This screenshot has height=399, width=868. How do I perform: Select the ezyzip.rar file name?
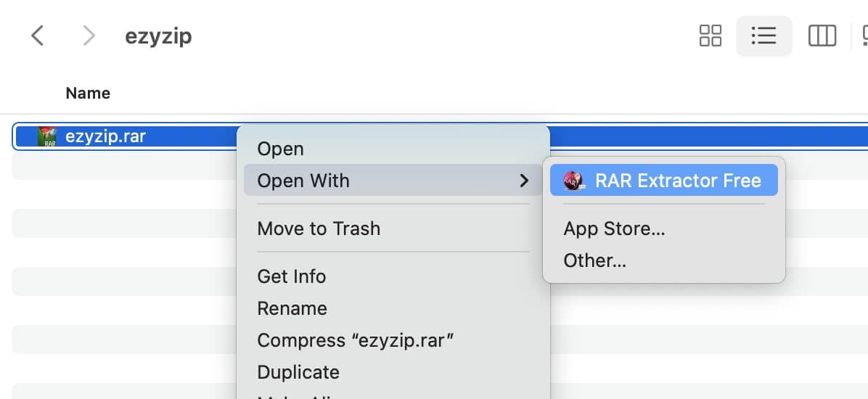click(105, 136)
